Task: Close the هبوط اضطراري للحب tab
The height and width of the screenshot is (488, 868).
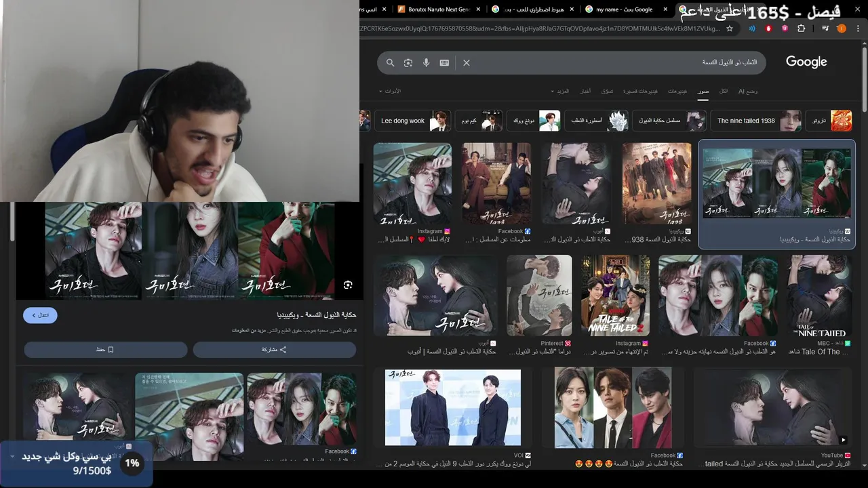Action: coord(572,9)
